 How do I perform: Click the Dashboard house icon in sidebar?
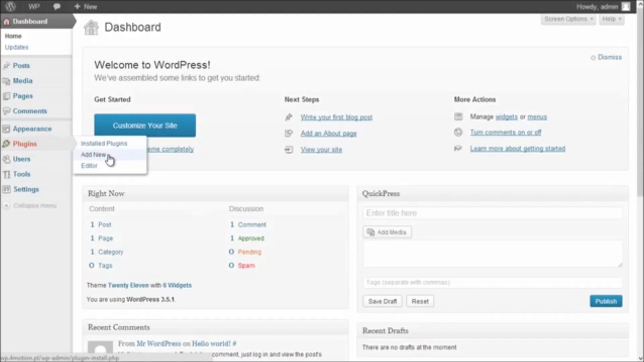pos(6,22)
